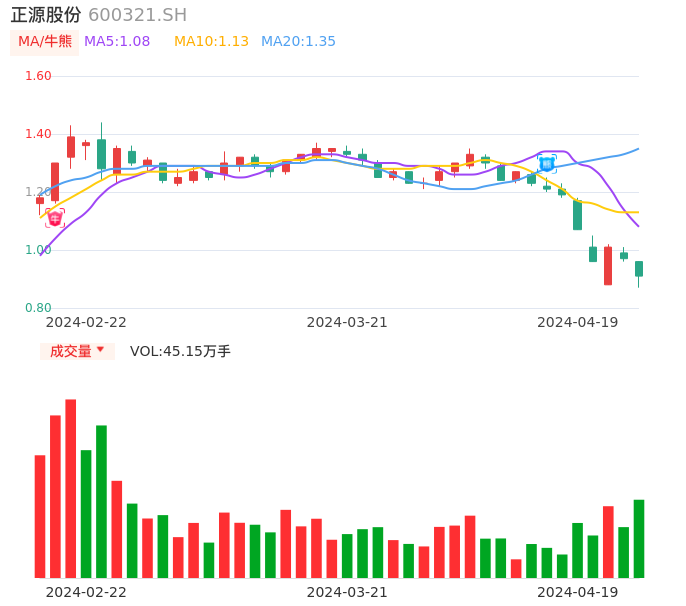Click the stock code 600321.SH

pyautogui.click(x=137, y=15)
